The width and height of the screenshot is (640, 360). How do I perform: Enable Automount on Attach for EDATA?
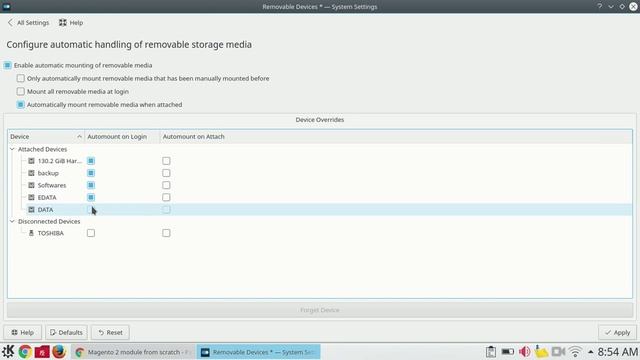(x=166, y=198)
